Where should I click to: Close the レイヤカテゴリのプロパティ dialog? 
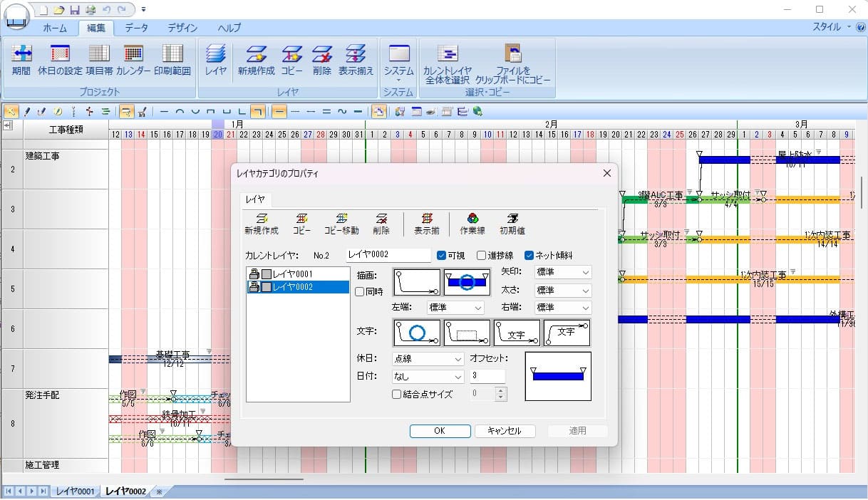pos(607,173)
